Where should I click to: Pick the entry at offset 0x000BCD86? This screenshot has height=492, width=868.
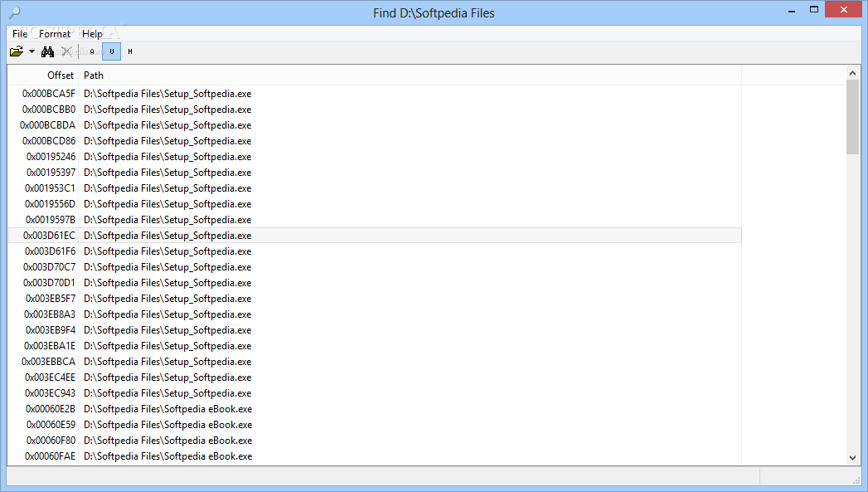pos(375,141)
